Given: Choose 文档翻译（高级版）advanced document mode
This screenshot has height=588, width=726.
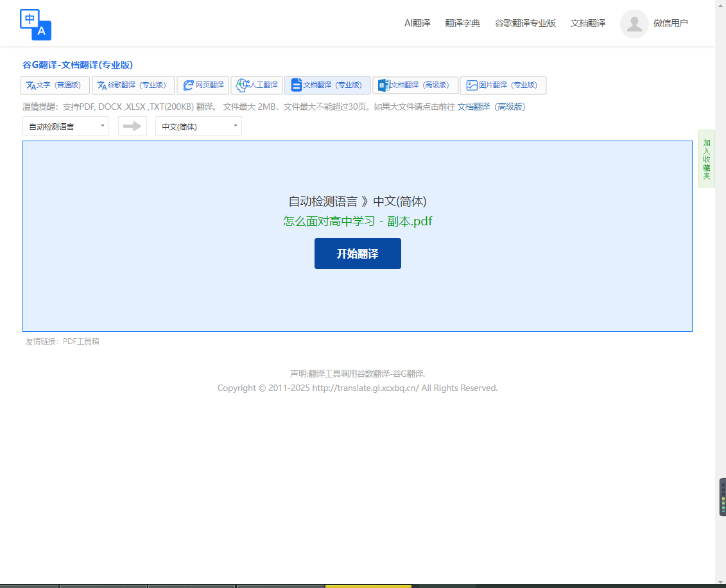Looking at the screenshot, I should (x=415, y=85).
